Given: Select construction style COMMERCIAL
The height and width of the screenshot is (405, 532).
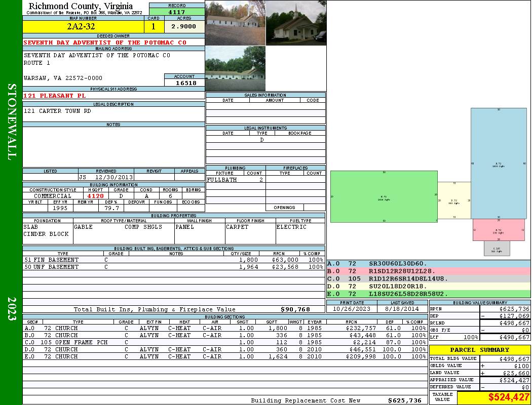Looking at the screenshot, I should click(x=53, y=196).
